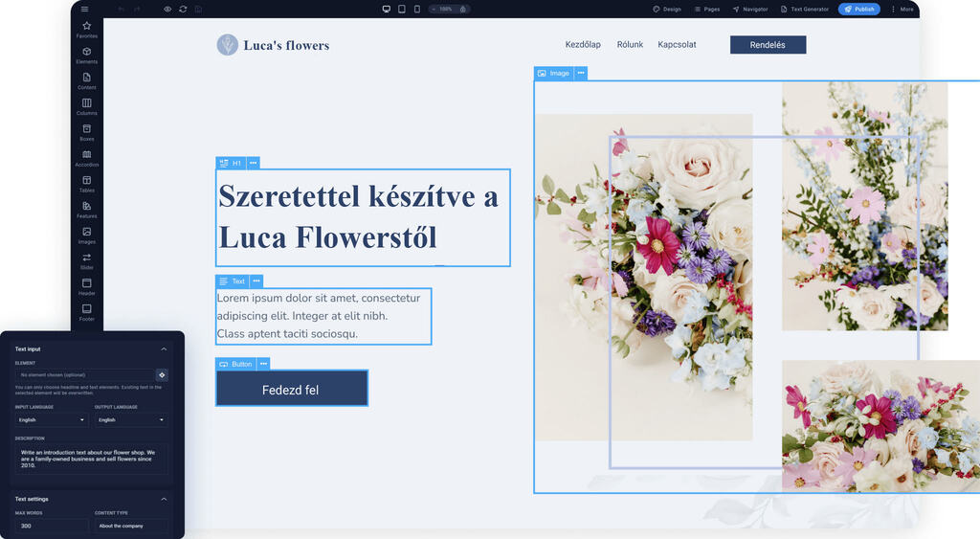
Task: Select the Slider element icon
Action: (86, 260)
